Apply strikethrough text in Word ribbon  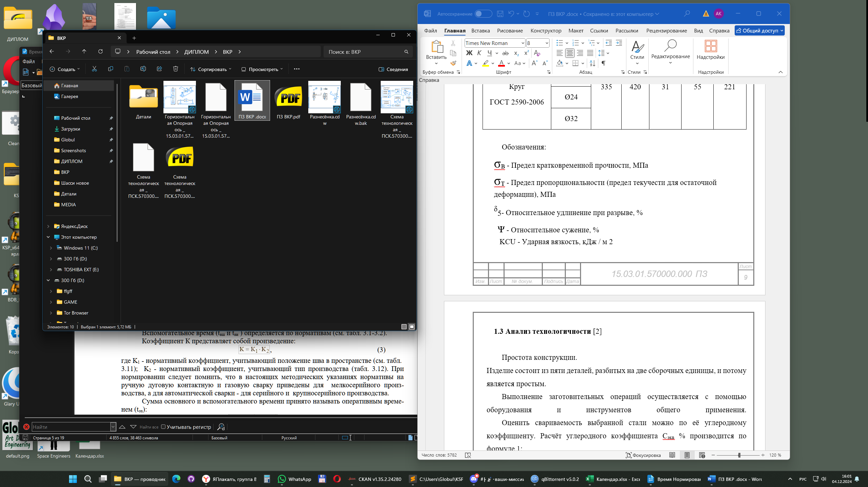click(506, 53)
